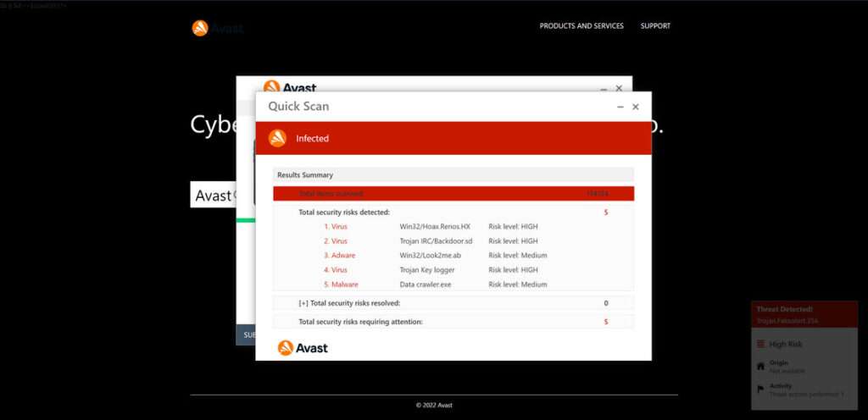
Task: Click the Avast icon in Infected banner
Action: tap(277, 138)
